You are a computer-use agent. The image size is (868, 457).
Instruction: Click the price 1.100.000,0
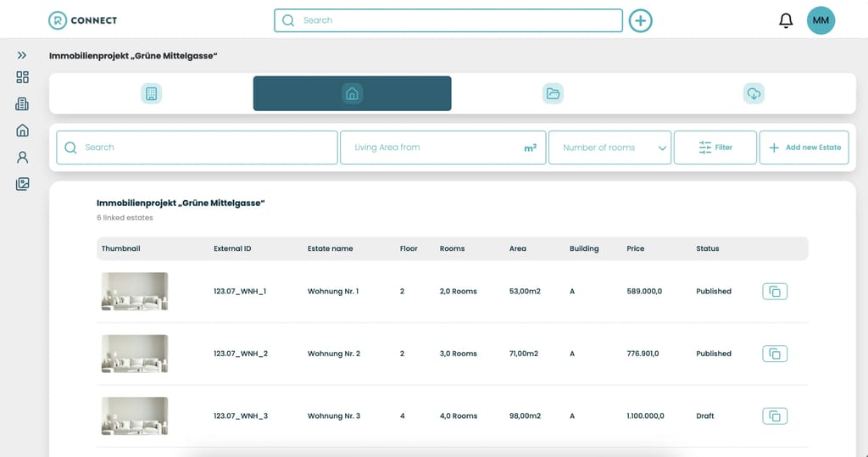[645, 416]
